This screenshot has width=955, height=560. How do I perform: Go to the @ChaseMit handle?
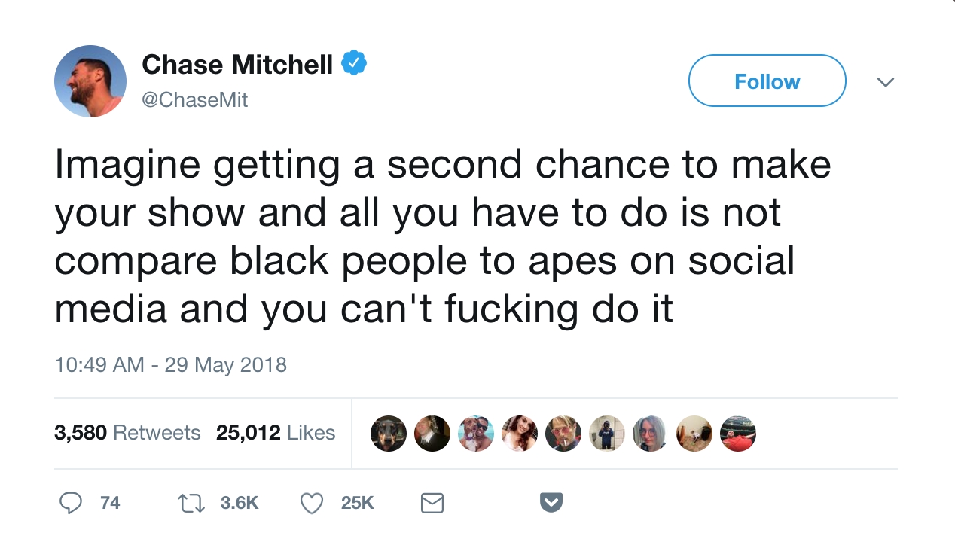[195, 99]
